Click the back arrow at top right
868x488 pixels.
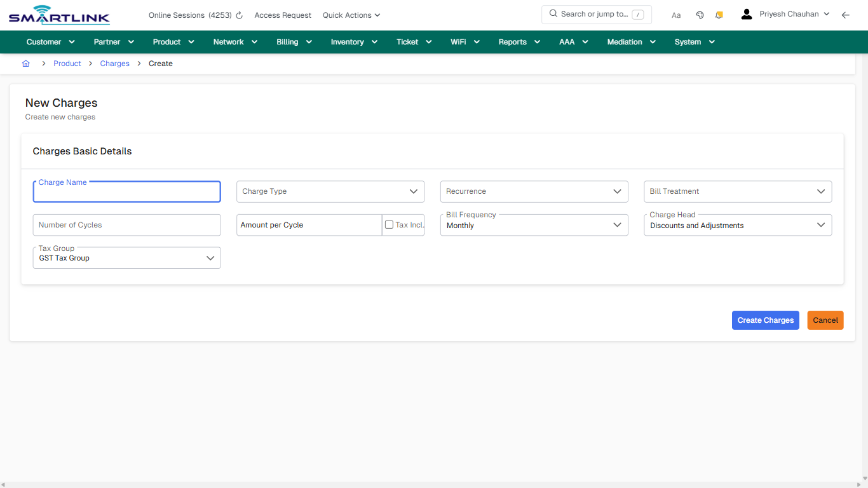click(x=846, y=14)
